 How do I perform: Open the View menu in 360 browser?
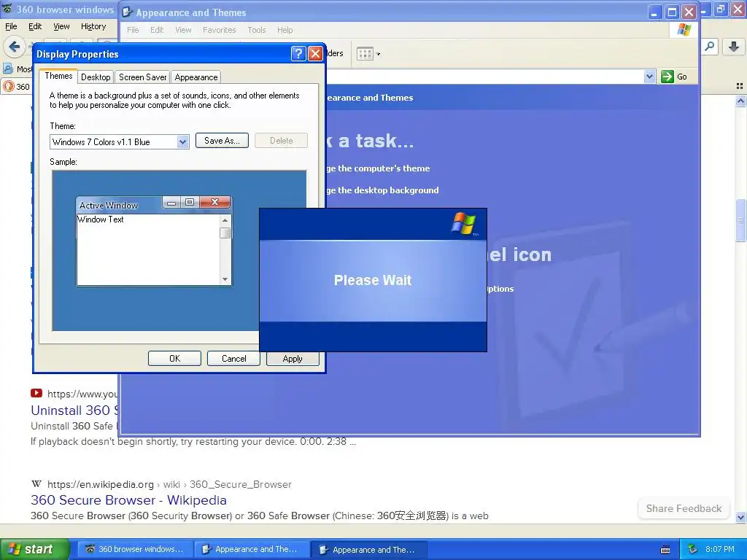click(61, 26)
